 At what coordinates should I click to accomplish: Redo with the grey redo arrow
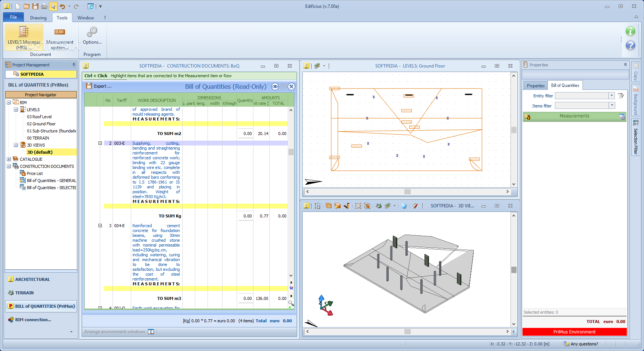tap(76, 6)
